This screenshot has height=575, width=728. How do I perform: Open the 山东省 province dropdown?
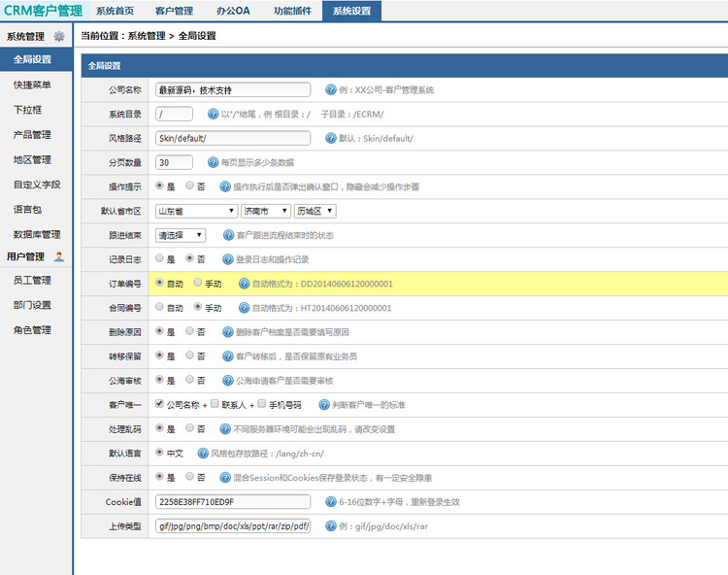[x=196, y=211]
